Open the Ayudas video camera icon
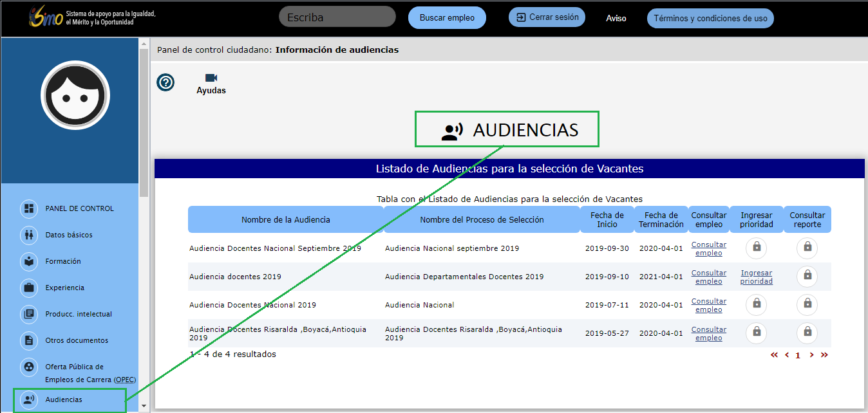 tap(211, 78)
